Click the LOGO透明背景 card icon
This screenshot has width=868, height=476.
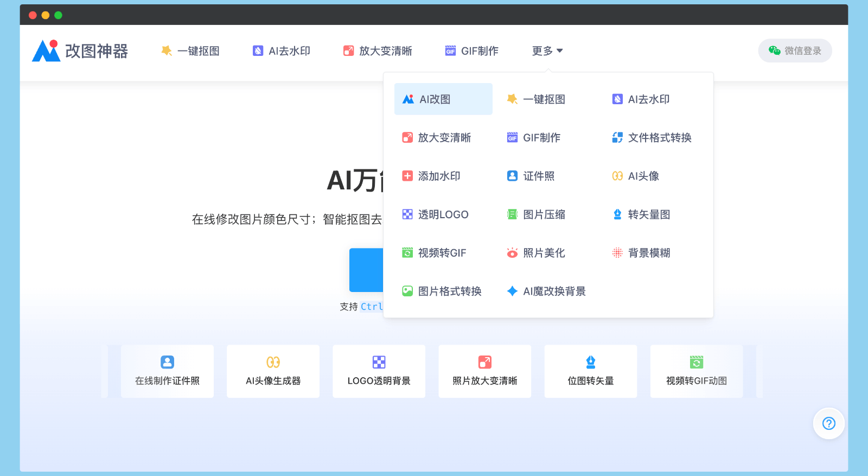coord(379,362)
